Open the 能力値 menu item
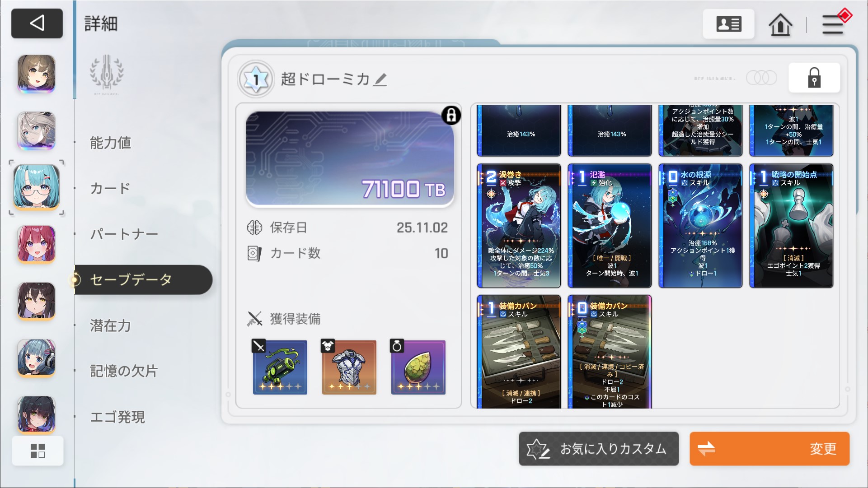 111,143
